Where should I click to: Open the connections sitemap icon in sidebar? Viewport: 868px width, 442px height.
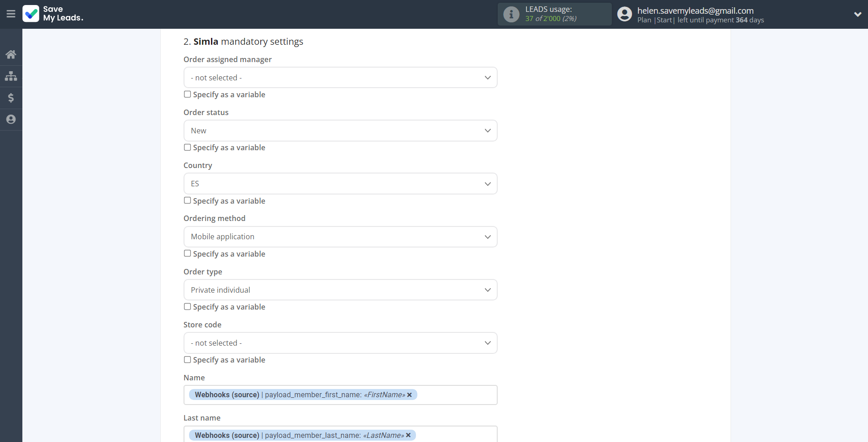coord(11,76)
